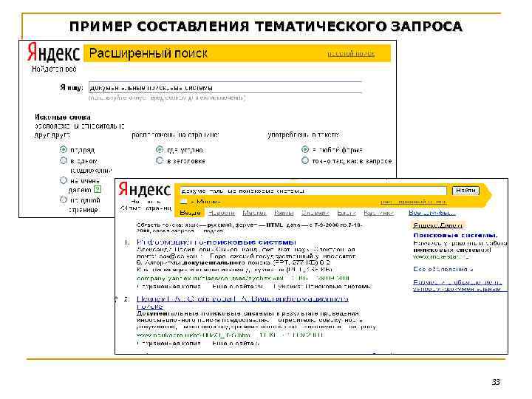Switch to the 'Блоги' tab
The height and width of the screenshot is (399, 532).
point(347,213)
